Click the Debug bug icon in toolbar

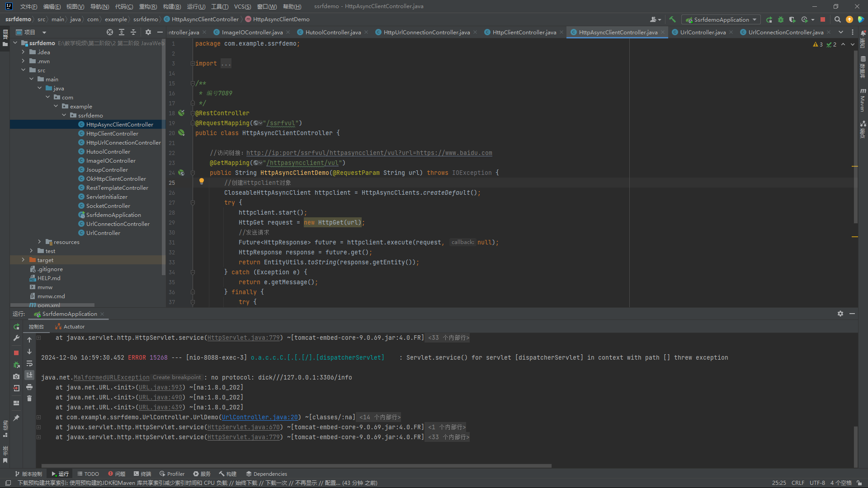[781, 19]
